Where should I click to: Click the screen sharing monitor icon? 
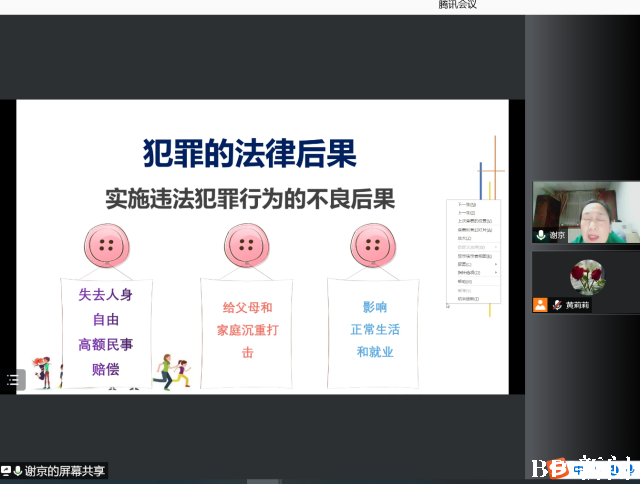[6, 470]
